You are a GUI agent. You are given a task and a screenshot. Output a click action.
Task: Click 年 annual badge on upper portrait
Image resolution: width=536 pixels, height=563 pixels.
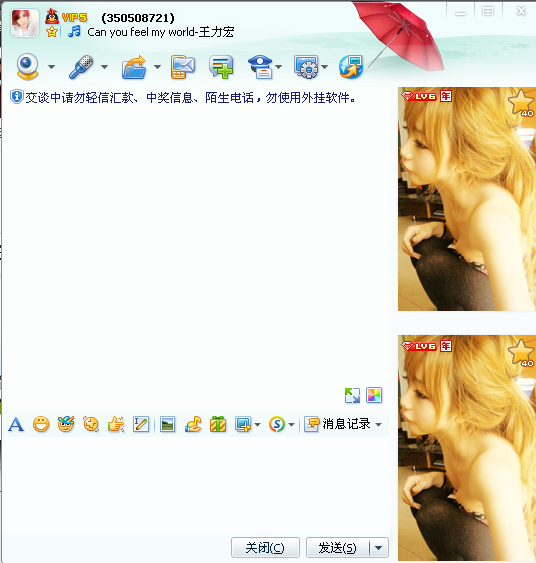coord(446,96)
